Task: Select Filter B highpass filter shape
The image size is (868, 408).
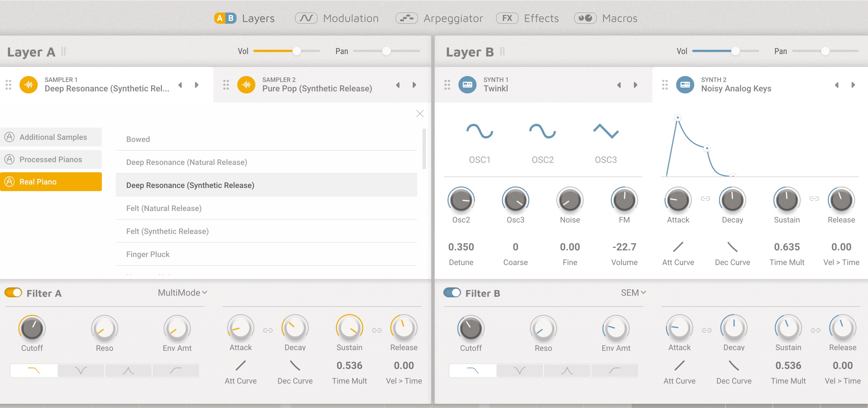Action: pyautogui.click(x=614, y=370)
